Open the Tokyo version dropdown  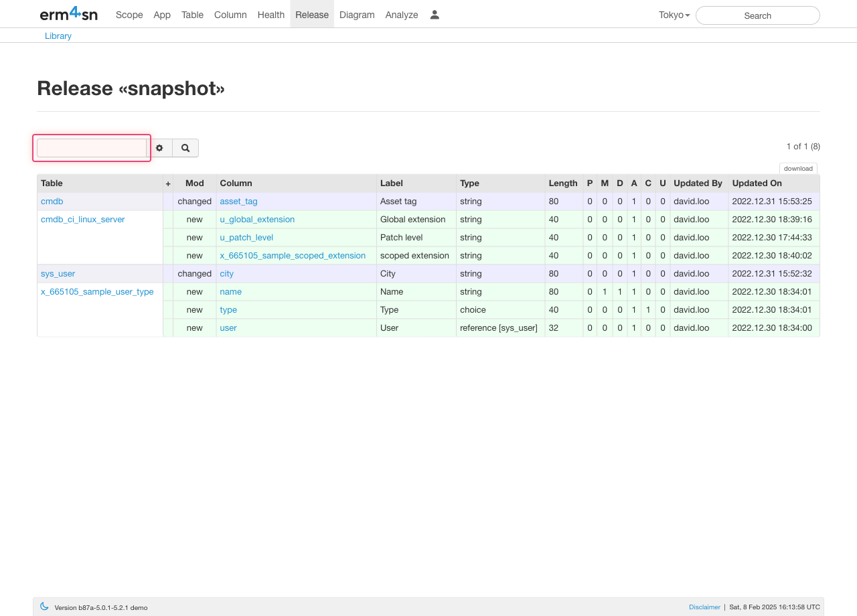click(674, 15)
